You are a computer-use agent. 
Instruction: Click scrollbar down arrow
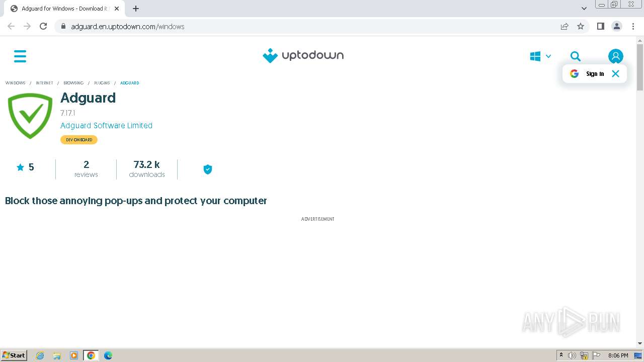pos(640,343)
